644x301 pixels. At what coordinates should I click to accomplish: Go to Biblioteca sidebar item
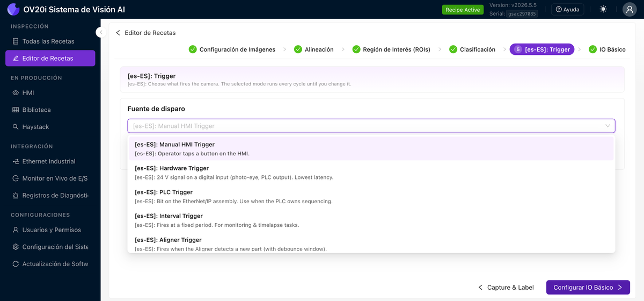50,110
